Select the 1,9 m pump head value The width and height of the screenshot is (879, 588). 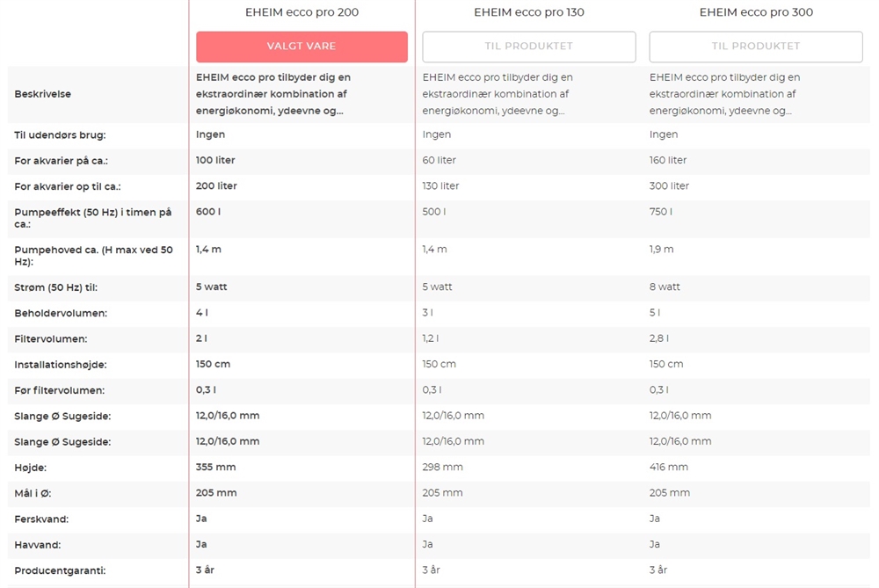coord(661,250)
